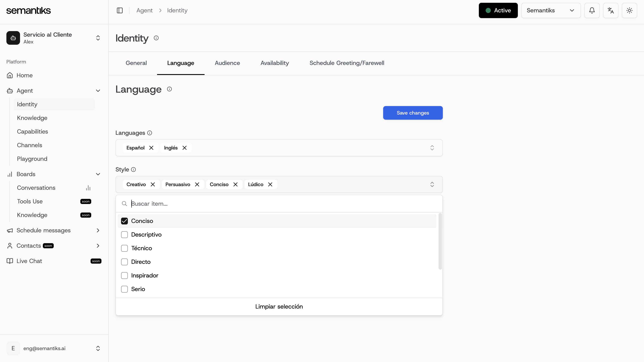Open the Semantiks workspace dropdown
The image size is (644, 362).
551,10
